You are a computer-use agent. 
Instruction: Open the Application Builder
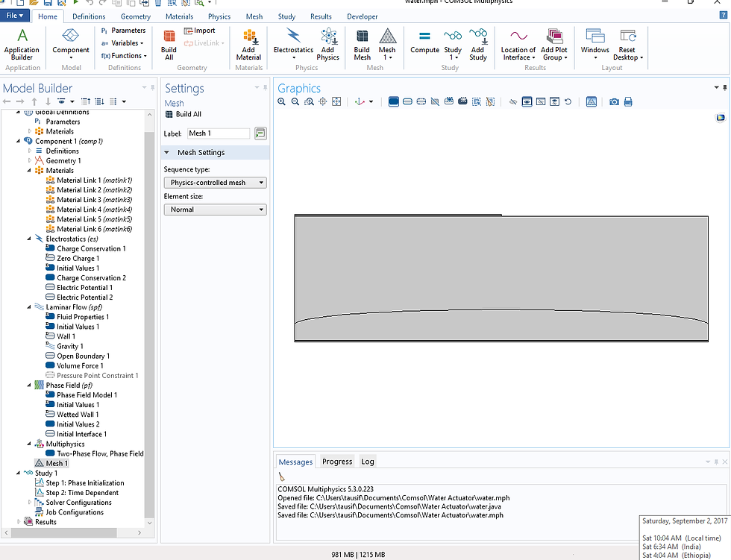(x=22, y=44)
